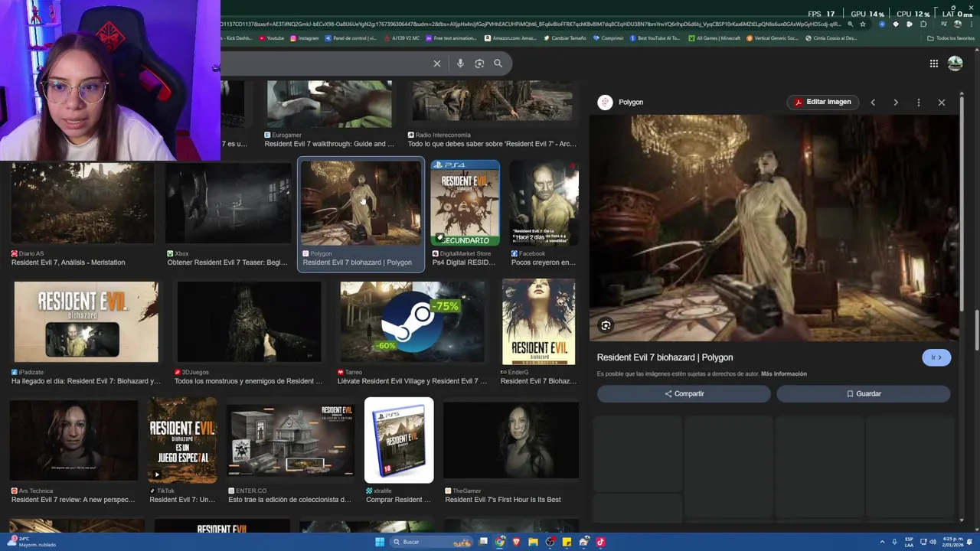Screen dimensions: 980x551
Task: Open the Más información copyright link
Action: [x=784, y=373]
